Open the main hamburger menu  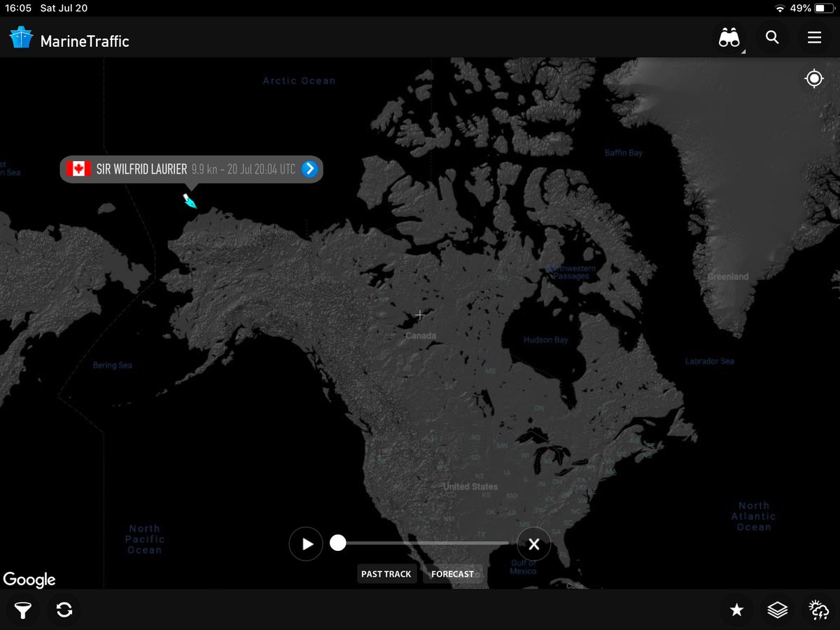point(814,38)
